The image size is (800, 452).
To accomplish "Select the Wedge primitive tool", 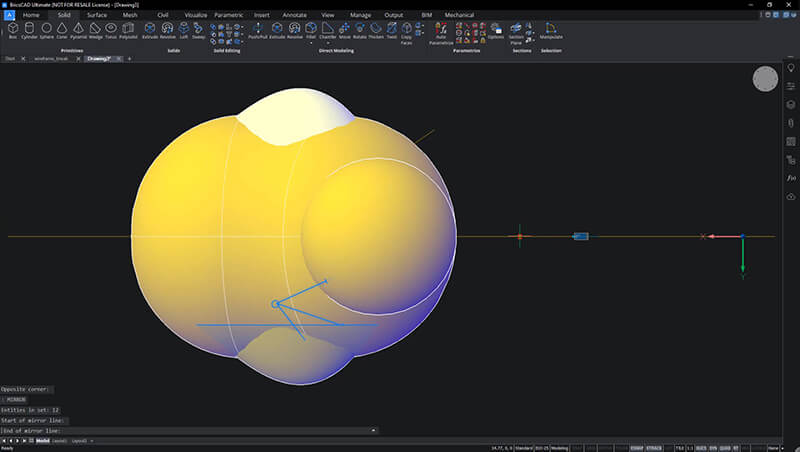I will tap(95, 30).
